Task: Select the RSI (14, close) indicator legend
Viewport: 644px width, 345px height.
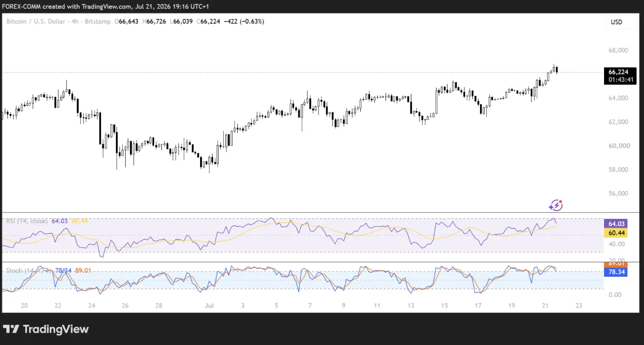Action: [x=27, y=221]
